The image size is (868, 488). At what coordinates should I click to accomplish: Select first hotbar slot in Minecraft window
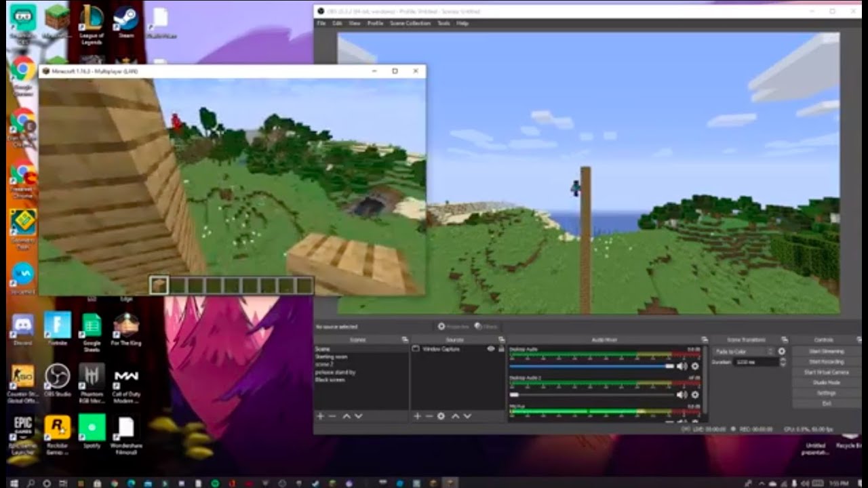tap(159, 285)
